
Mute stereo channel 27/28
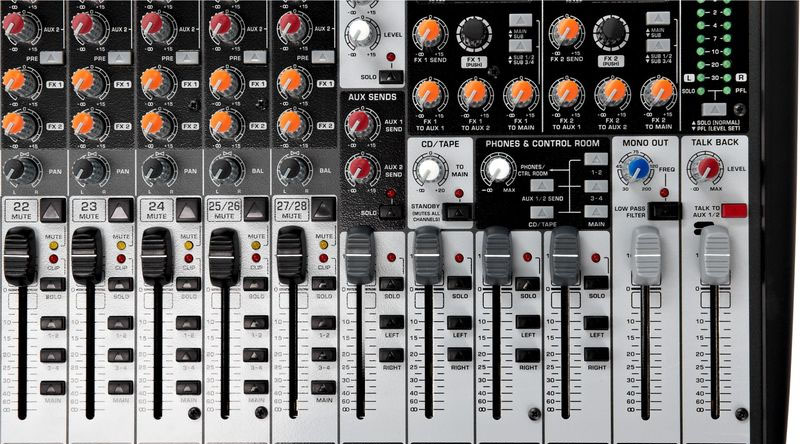(323, 209)
